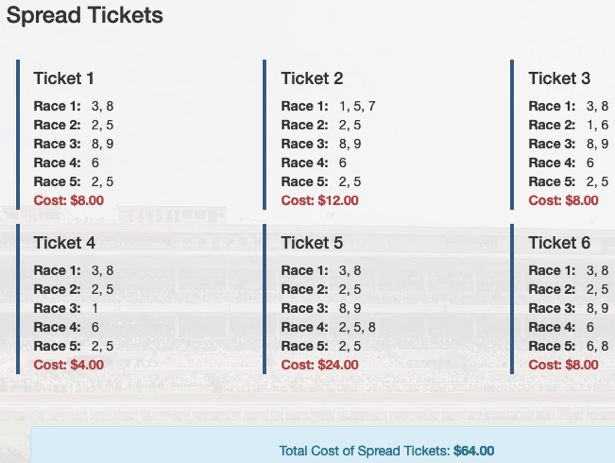Image resolution: width=615 pixels, height=463 pixels.
Task: Click Ticket 4 cost of $4.00
Action: click(69, 365)
